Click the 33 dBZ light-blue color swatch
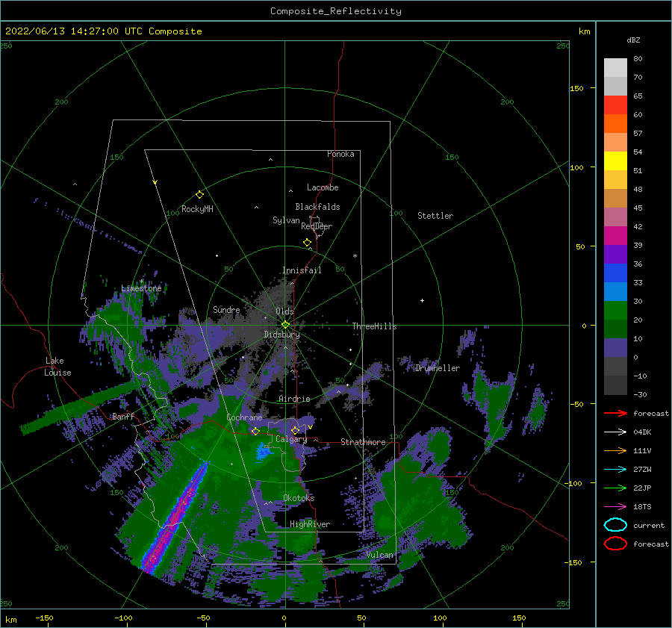 coord(615,291)
